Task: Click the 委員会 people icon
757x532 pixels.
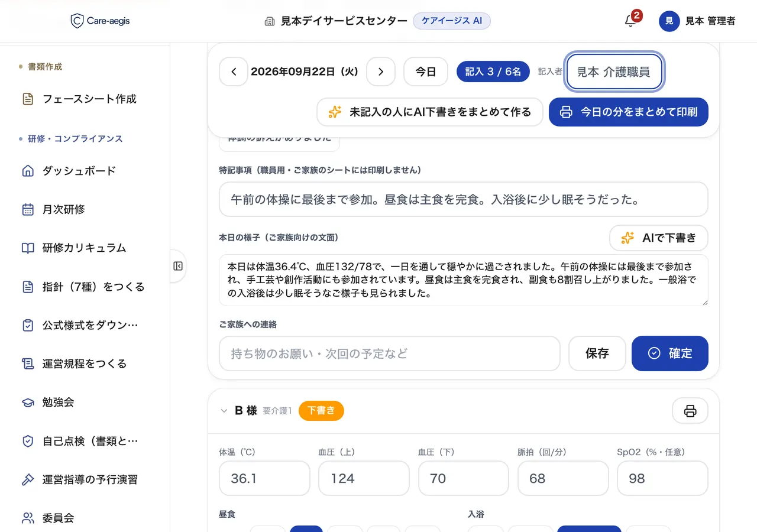Action: tap(28, 518)
